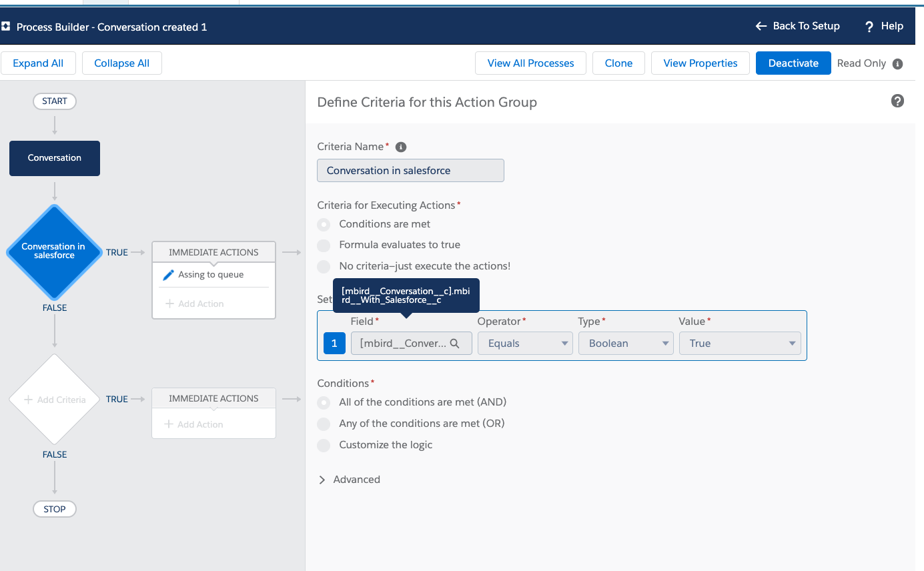Click the Criteria Name info icon
Screen dimensions: 924x571
click(x=401, y=147)
